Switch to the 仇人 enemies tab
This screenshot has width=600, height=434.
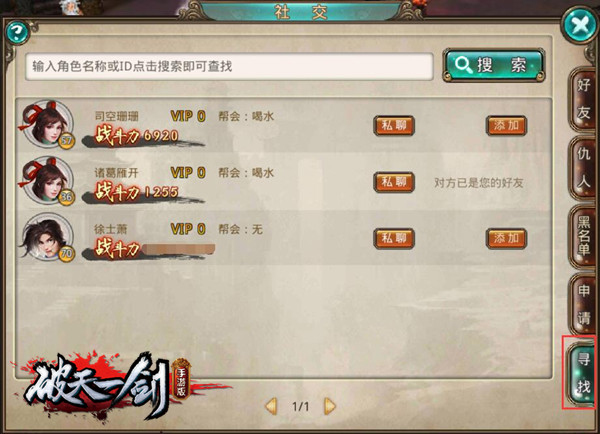583,168
